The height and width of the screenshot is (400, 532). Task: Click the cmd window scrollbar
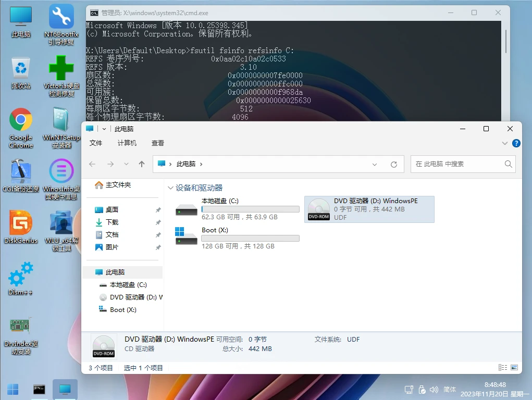pos(505,41)
